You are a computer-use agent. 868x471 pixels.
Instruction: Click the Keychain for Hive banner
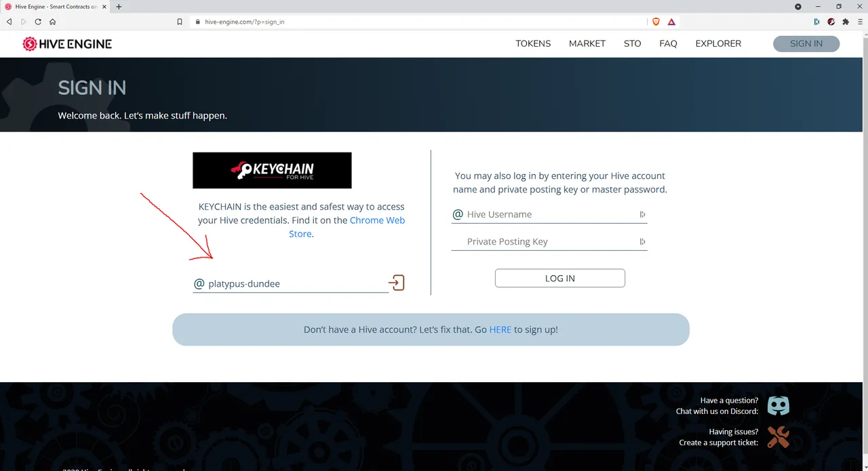(272, 170)
